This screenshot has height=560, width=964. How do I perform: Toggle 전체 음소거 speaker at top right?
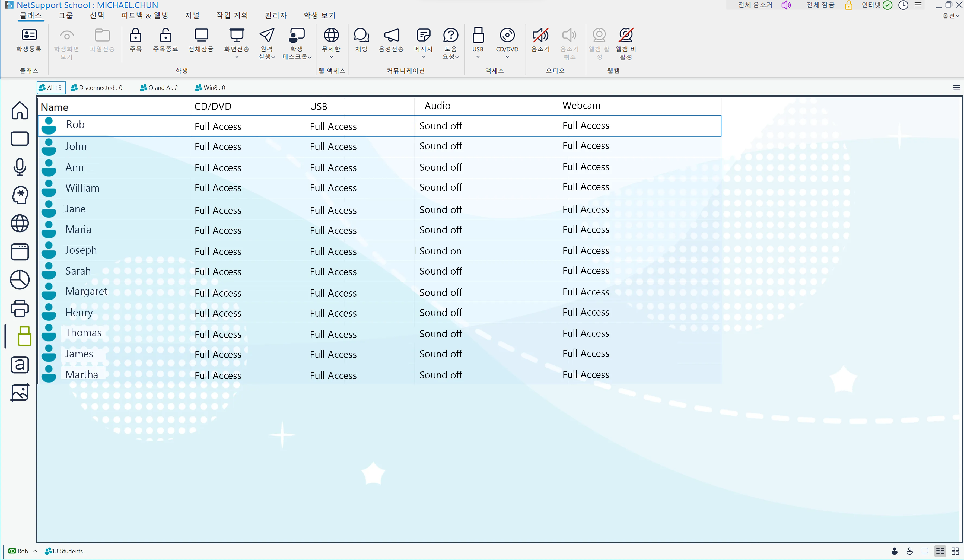[x=786, y=5]
